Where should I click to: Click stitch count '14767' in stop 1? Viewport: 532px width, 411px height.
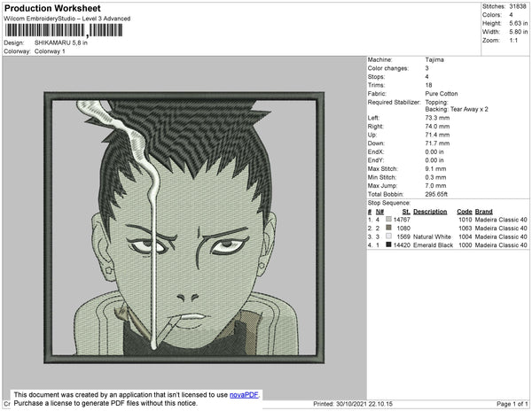pyautogui.click(x=402, y=220)
